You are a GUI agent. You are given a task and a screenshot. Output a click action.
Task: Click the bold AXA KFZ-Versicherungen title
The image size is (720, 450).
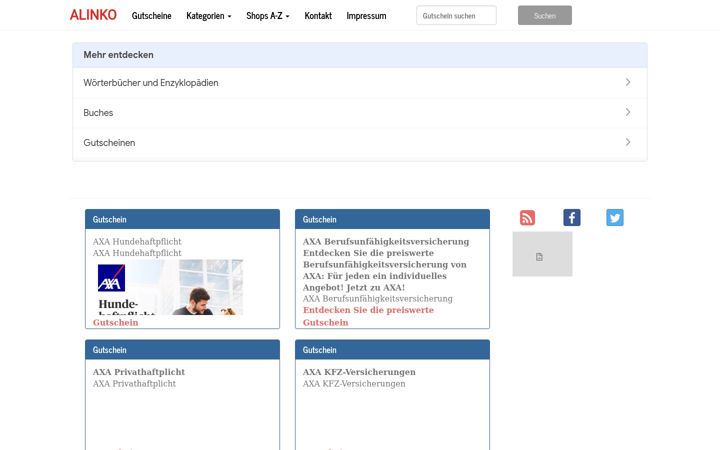pos(359,372)
